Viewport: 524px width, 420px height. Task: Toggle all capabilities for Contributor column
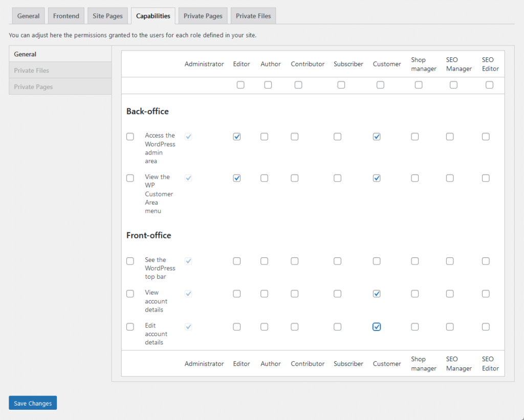(x=298, y=85)
